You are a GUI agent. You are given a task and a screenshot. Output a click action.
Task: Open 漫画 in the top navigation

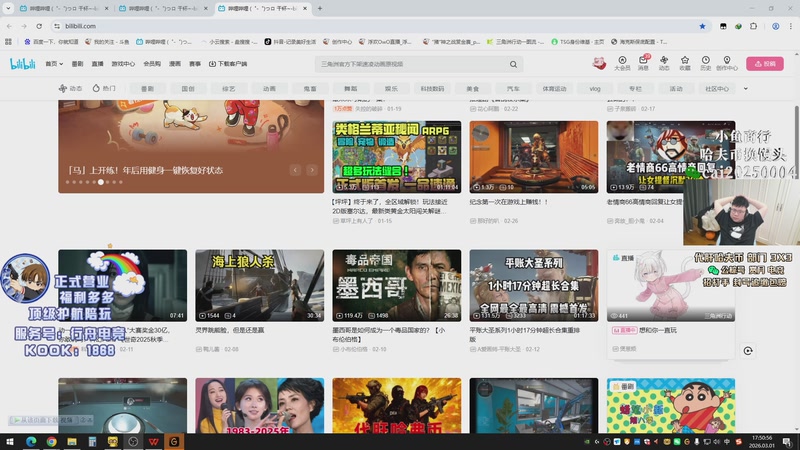175,64
